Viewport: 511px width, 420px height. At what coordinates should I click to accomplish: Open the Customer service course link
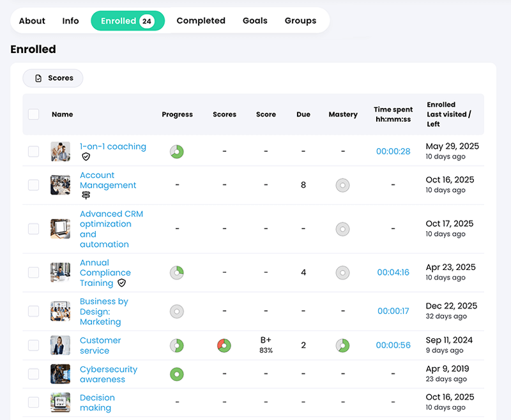100,345
